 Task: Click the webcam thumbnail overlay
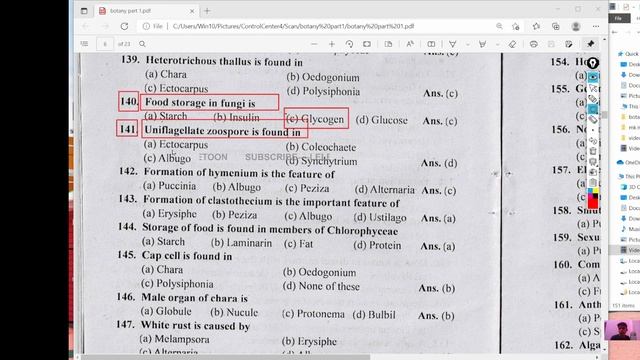(622, 330)
